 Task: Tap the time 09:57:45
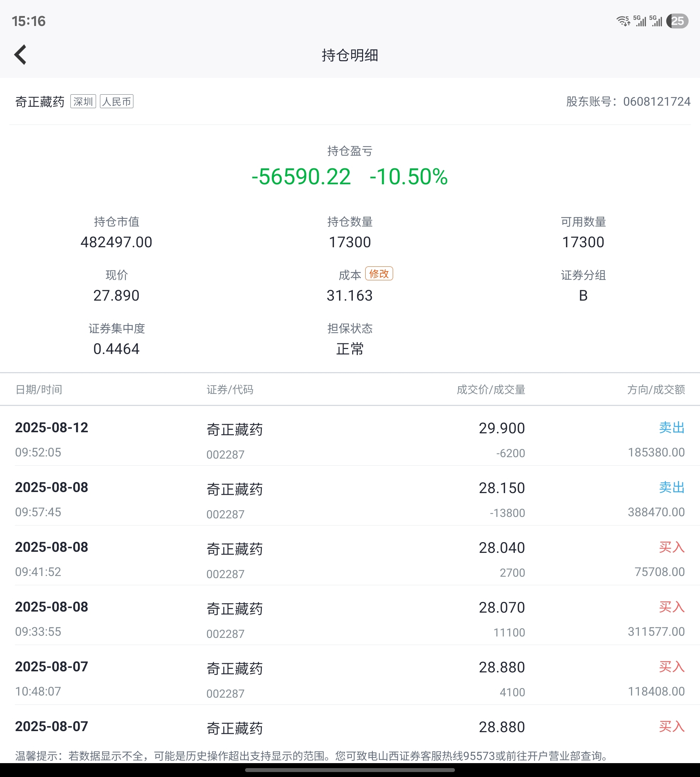[38, 512]
